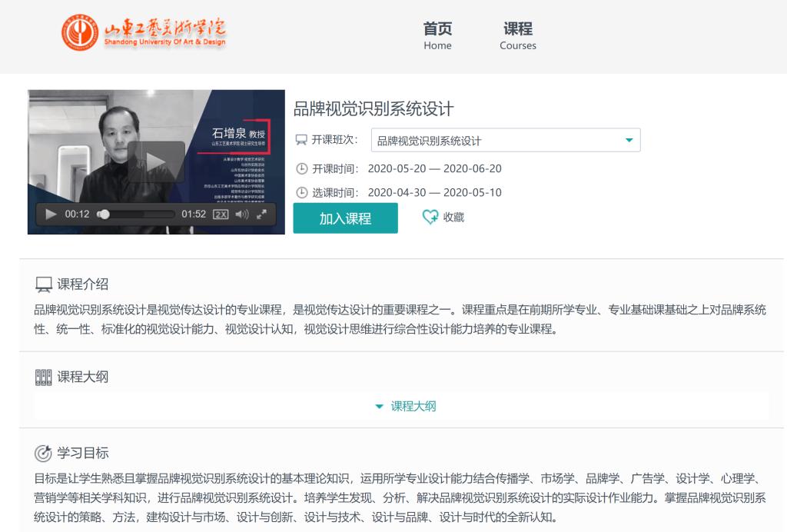Click the large center play overlay on video
Viewport: 787px width, 532px height.
[x=156, y=161]
